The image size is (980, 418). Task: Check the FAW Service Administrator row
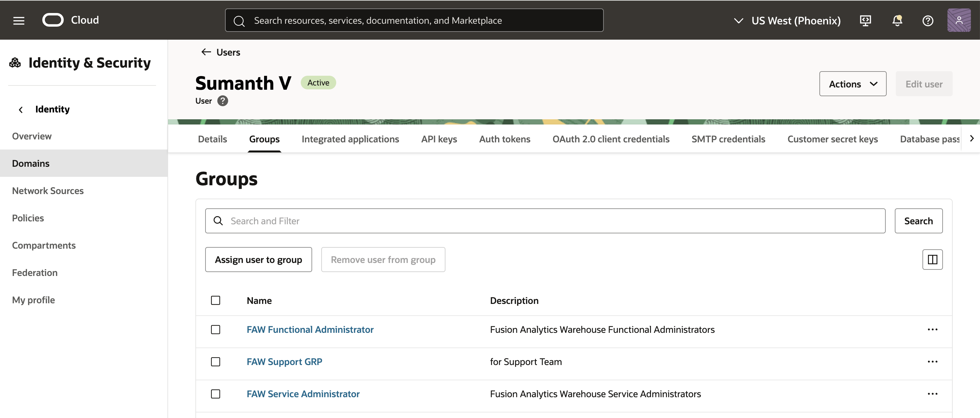click(x=215, y=394)
